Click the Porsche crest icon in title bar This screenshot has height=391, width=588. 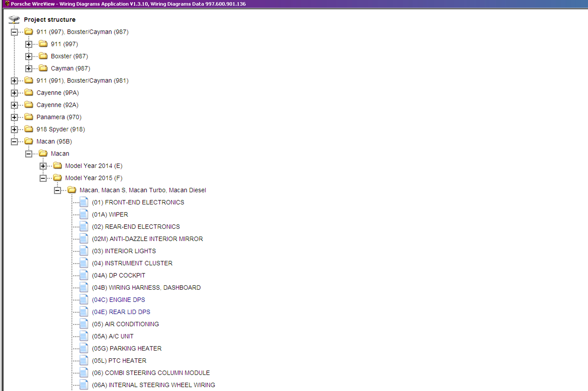point(7,4)
